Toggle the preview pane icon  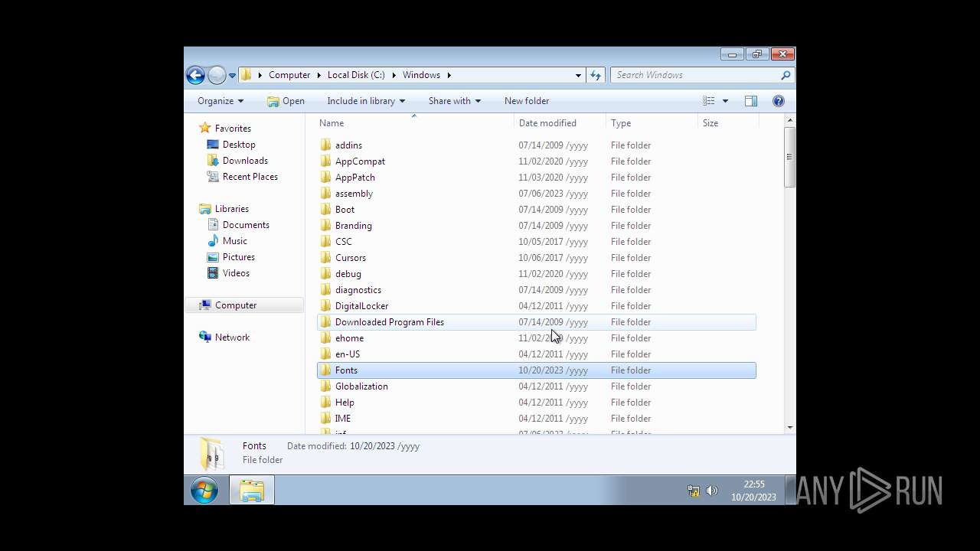(751, 101)
